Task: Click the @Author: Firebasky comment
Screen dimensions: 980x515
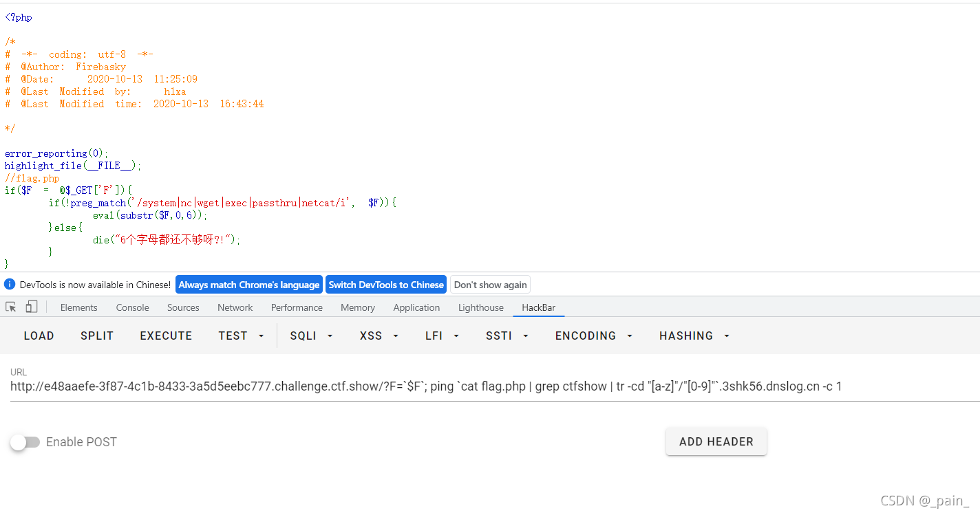Action: tap(65, 67)
